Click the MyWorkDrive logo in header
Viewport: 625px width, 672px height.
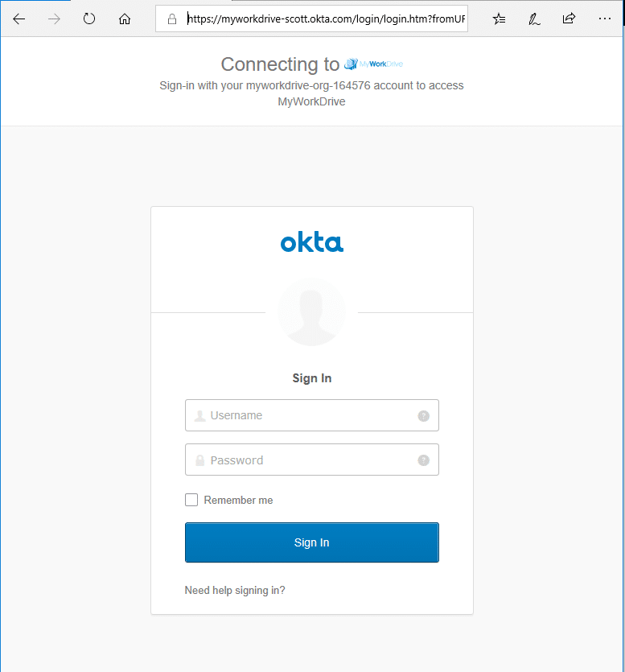point(373,64)
